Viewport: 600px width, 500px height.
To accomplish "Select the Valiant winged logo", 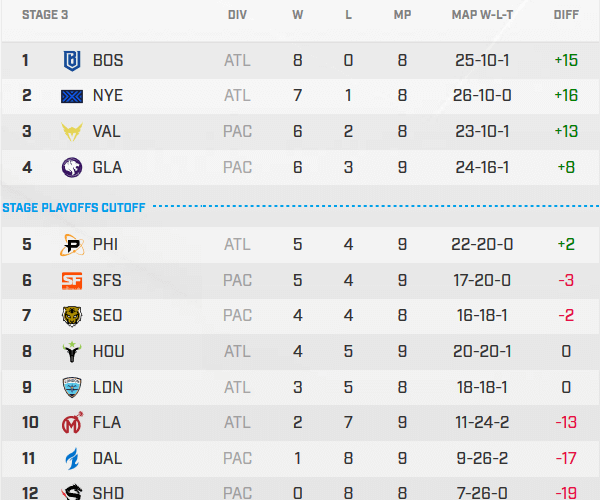I will point(72,132).
